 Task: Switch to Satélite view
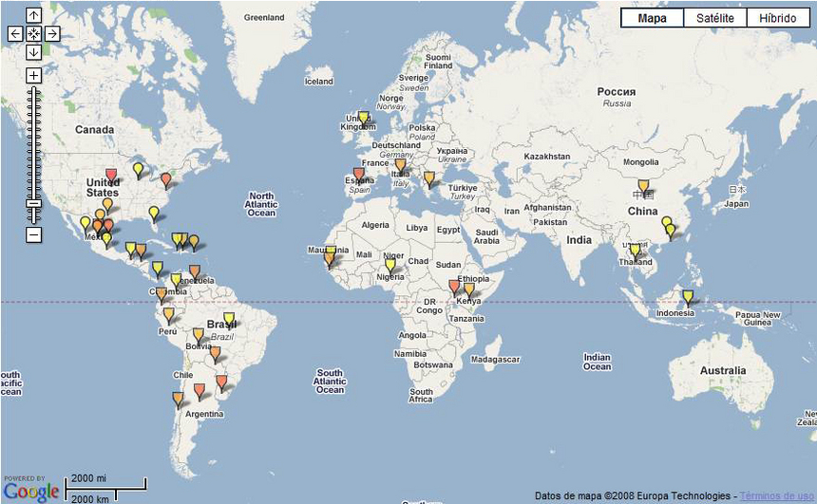(714, 18)
